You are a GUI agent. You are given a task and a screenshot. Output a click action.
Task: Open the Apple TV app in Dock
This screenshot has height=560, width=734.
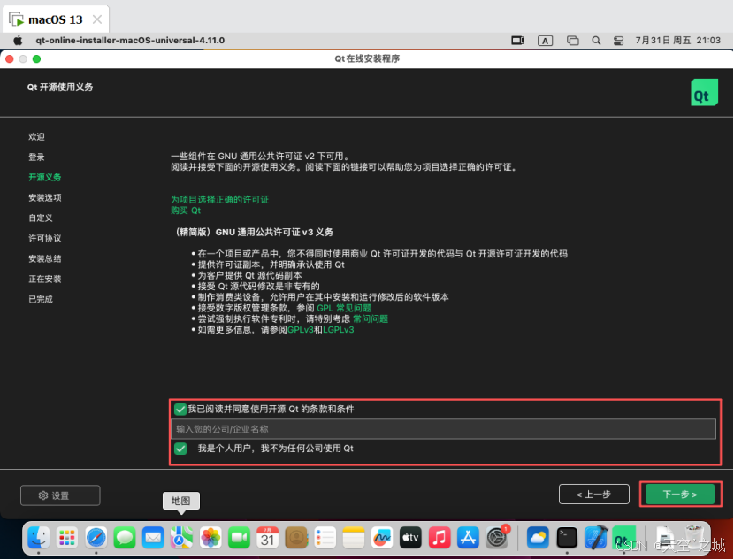click(x=410, y=538)
